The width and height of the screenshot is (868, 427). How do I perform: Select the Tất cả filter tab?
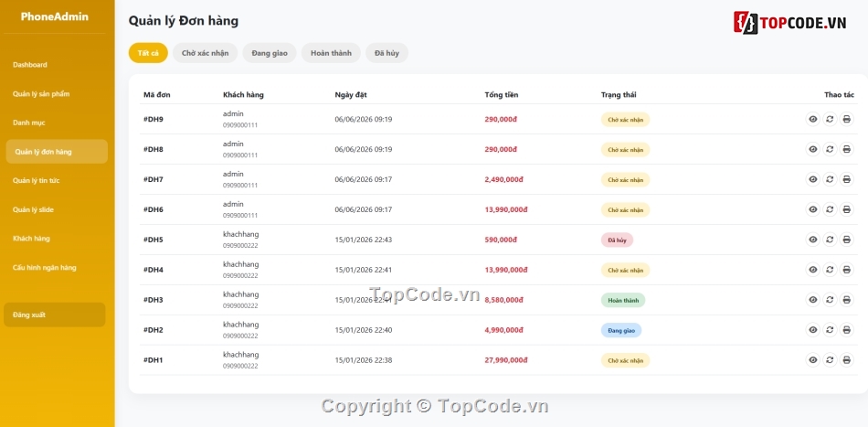(x=148, y=53)
